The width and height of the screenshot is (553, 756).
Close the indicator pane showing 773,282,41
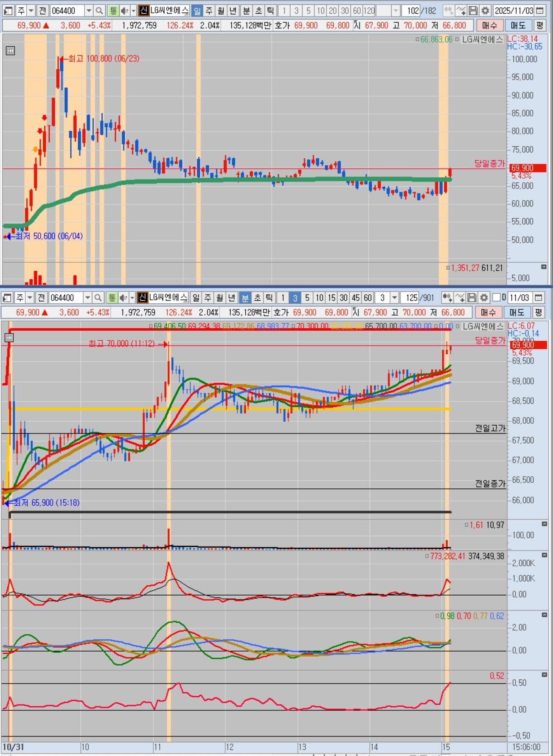coord(545,555)
